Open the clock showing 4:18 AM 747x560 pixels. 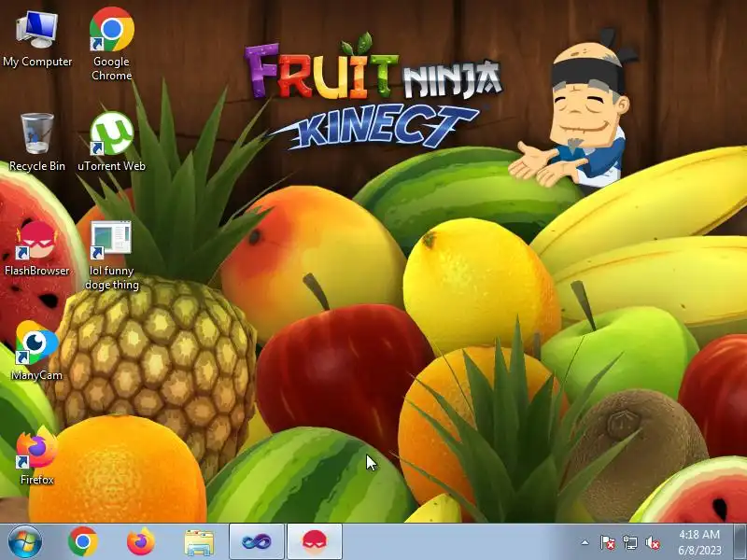pos(699,542)
